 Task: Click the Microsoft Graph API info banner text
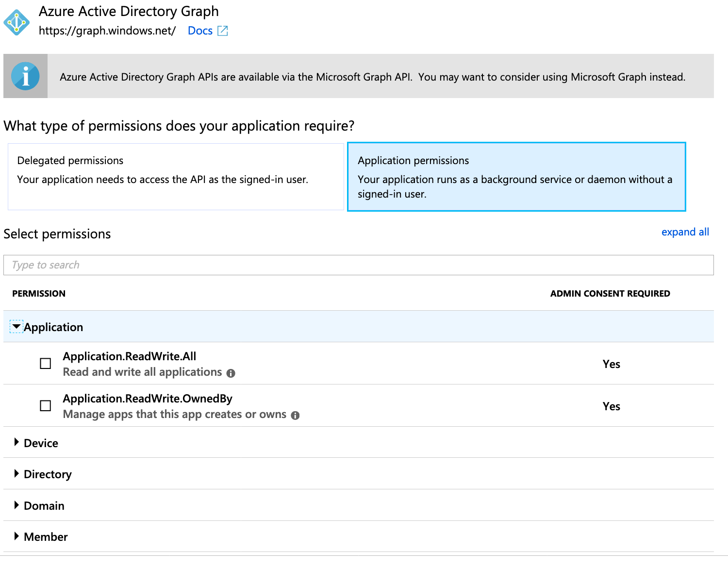[x=372, y=77]
